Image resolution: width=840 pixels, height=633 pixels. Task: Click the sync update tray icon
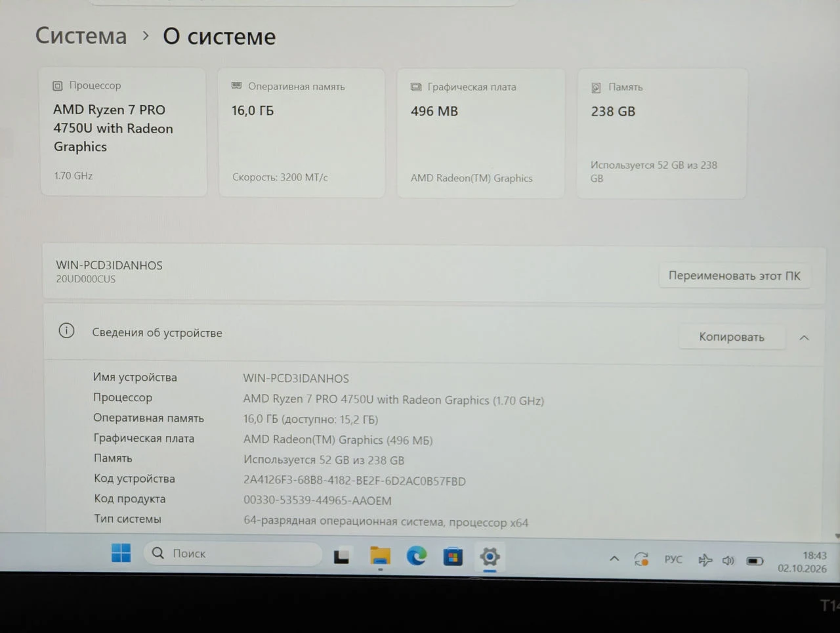641,559
